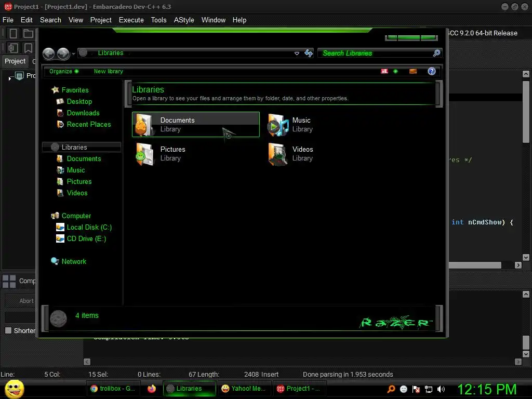532x399 pixels.
Task: Click the volume speaker tray icon
Action: (x=441, y=389)
